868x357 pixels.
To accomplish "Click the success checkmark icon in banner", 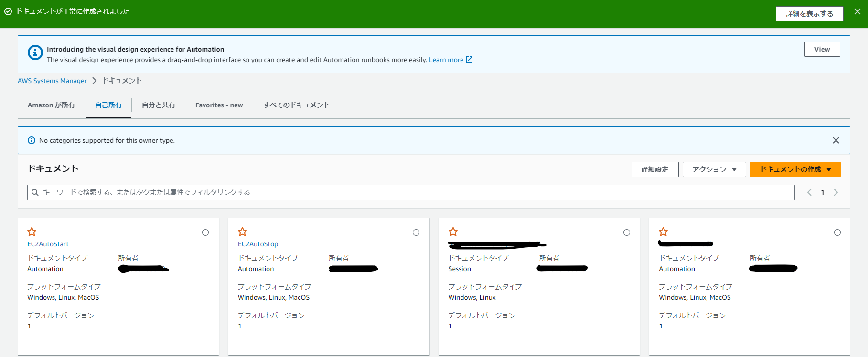I will [x=8, y=11].
